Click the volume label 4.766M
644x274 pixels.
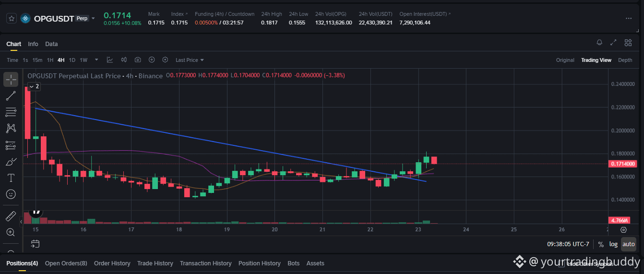[x=620, y=220]
